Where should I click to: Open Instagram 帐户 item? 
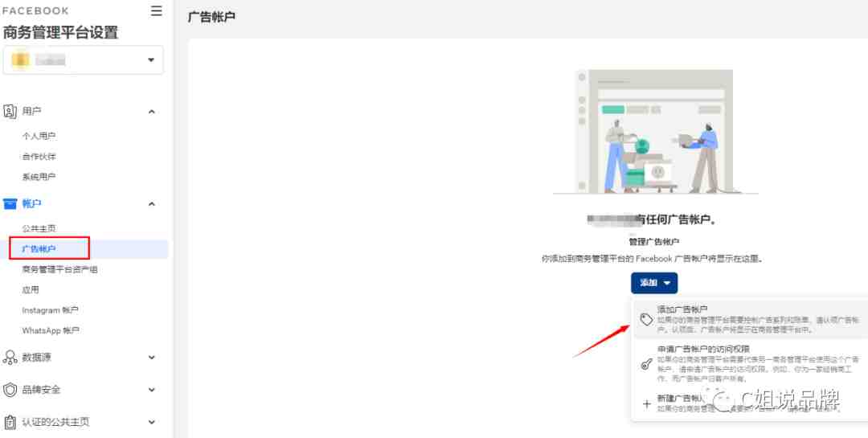coord(51,310)
